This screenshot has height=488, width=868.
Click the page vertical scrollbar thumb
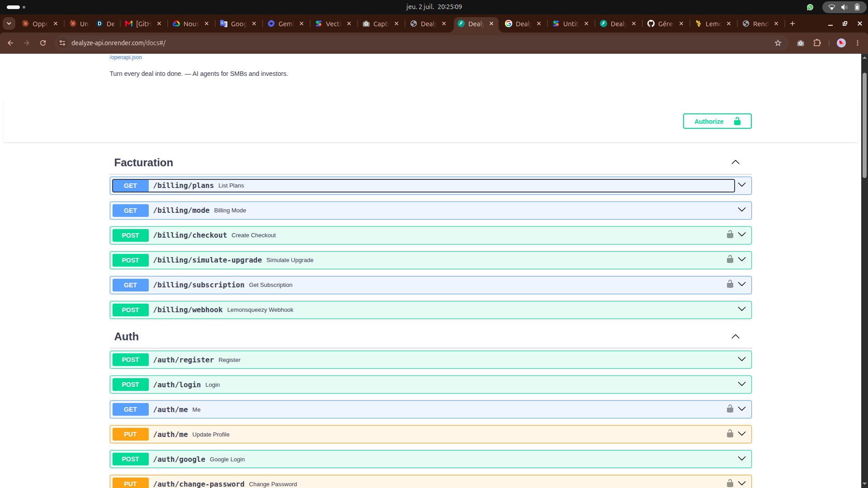pyautogui.click(x=864, y=125)
